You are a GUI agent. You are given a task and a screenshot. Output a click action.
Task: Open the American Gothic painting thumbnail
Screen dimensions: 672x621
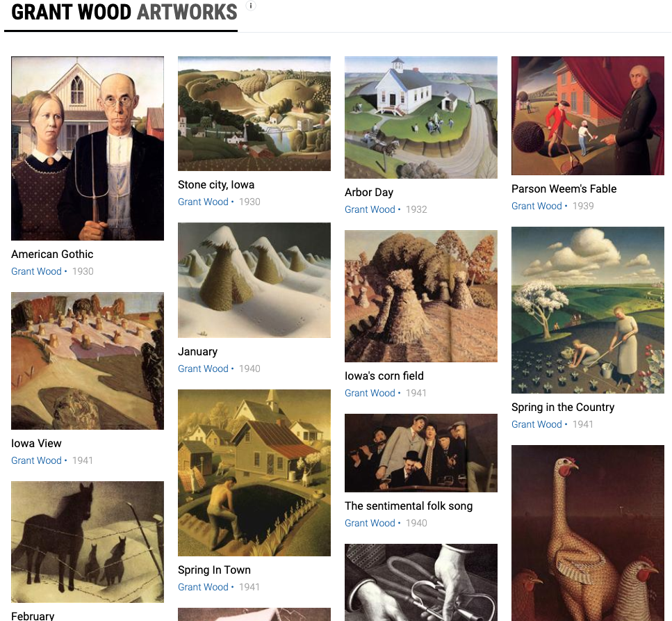pos(88,148)
